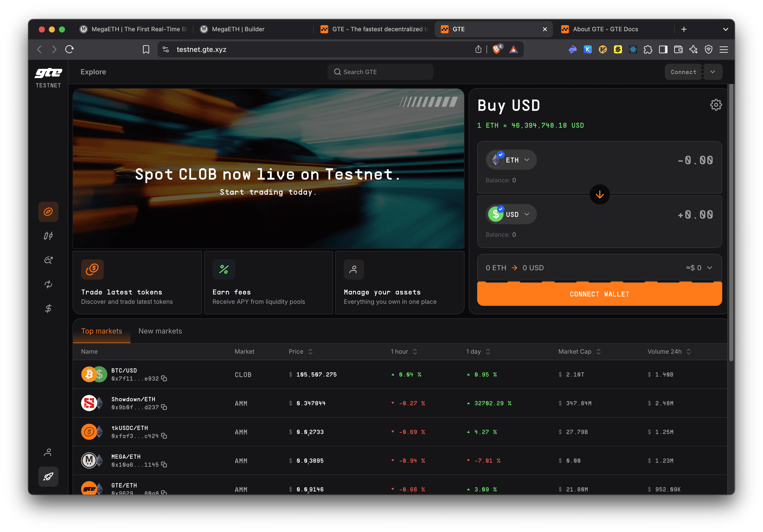Expand the Connect button dropdown chevron
The image size is (763, 532).
pyautogui.click(x=712, y=72)
